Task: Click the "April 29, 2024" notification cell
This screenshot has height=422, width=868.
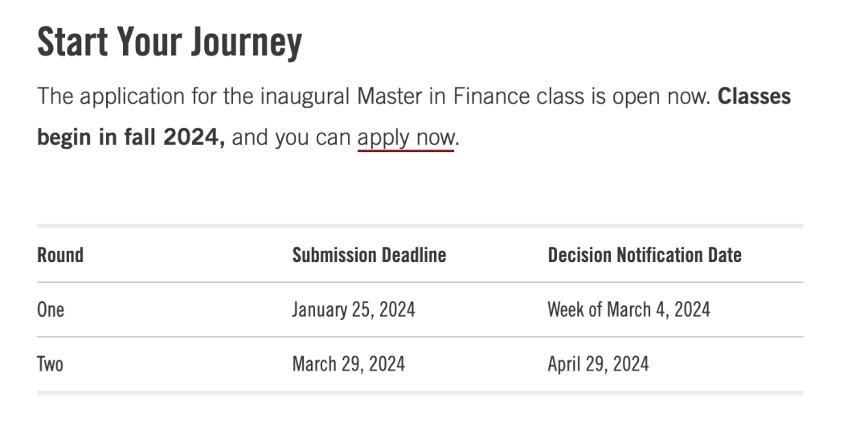Action: [x=598, y=364]
